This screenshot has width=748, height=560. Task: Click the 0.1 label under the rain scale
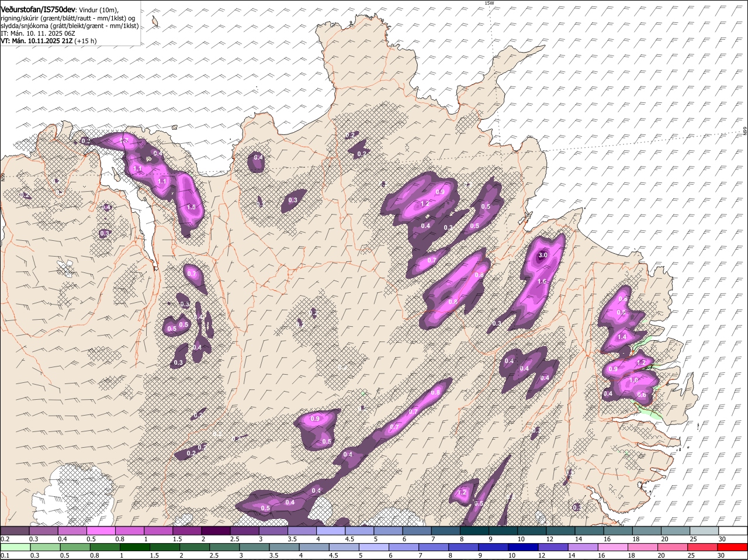tap(5, 555)
